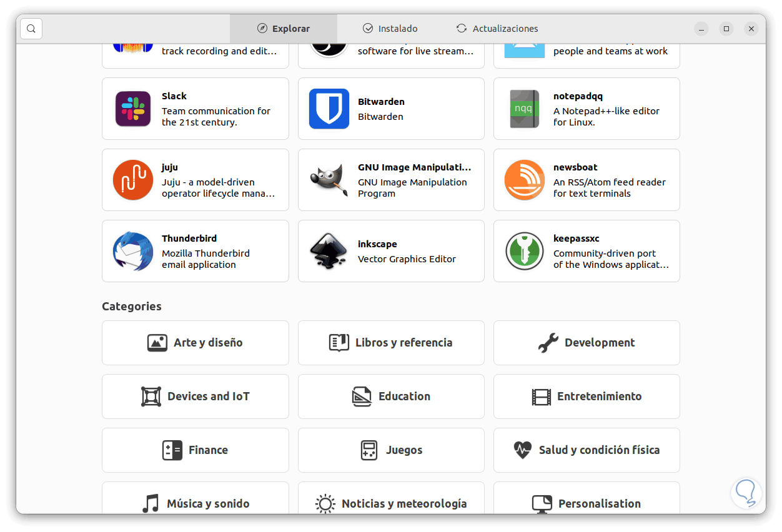Open the Actualizaciones tab
782x532 pixels.
tap(497, 29)
